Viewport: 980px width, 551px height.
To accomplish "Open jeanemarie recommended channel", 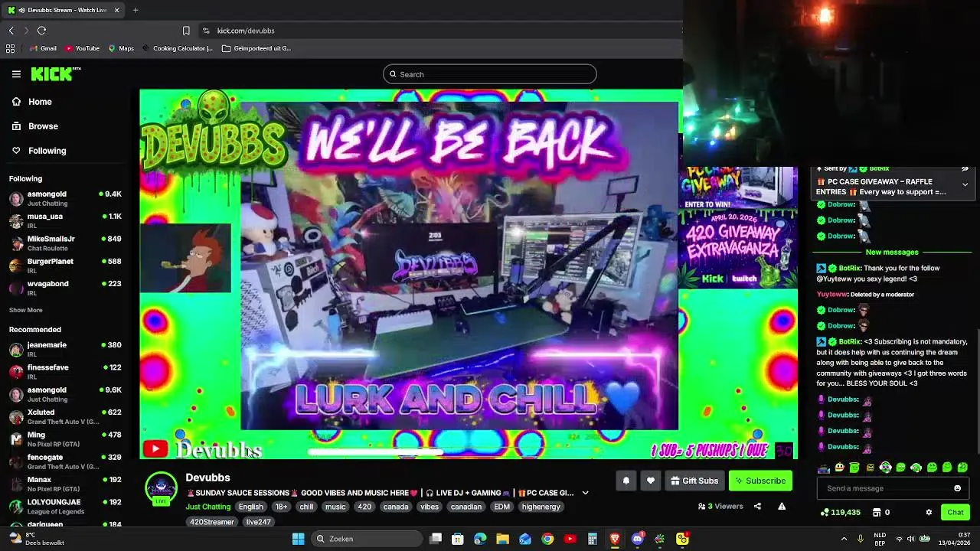I will point(66,349).
